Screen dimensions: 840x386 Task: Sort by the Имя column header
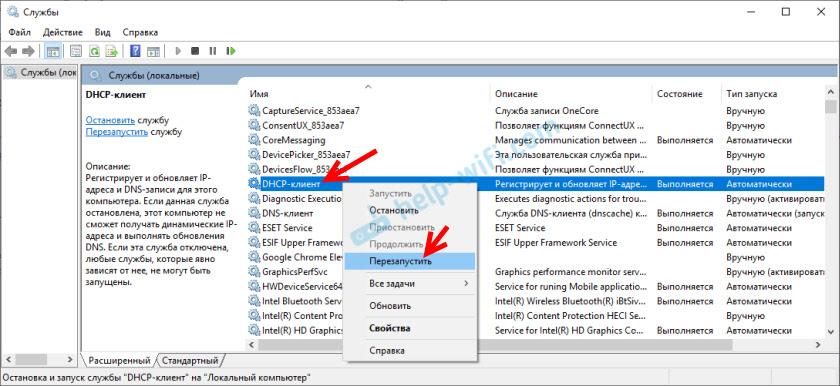pyautogui.click(x=368, y=94)
